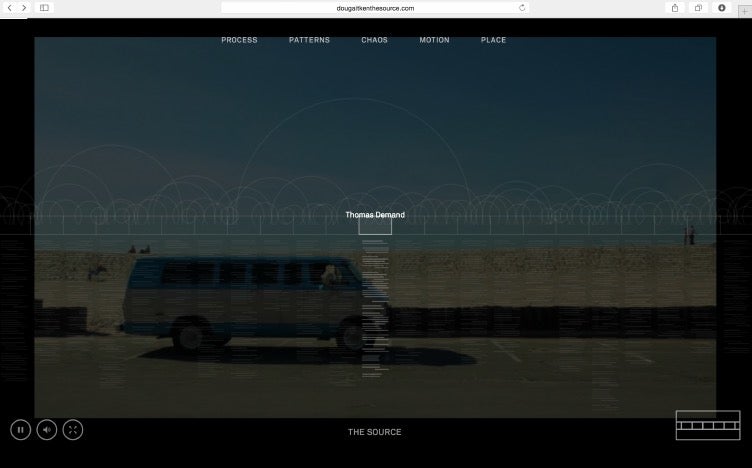Reload the page
Screen dimensions: 752x468
tap(522, 8)
